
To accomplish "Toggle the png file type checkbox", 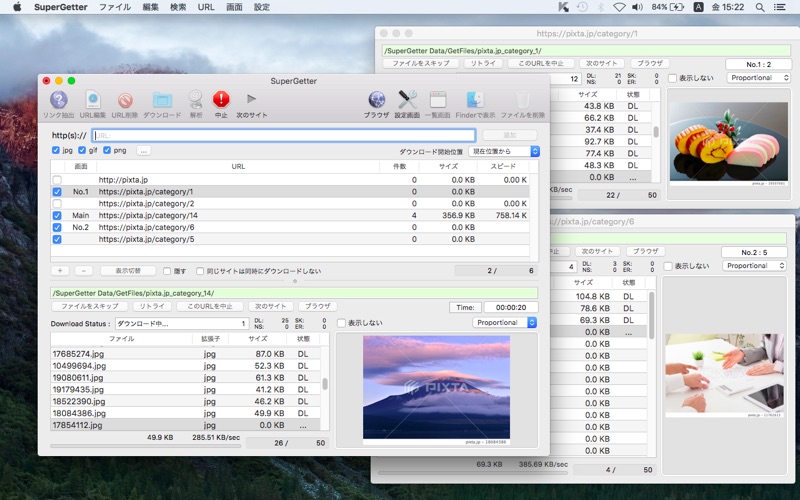I will coord(107,150).
